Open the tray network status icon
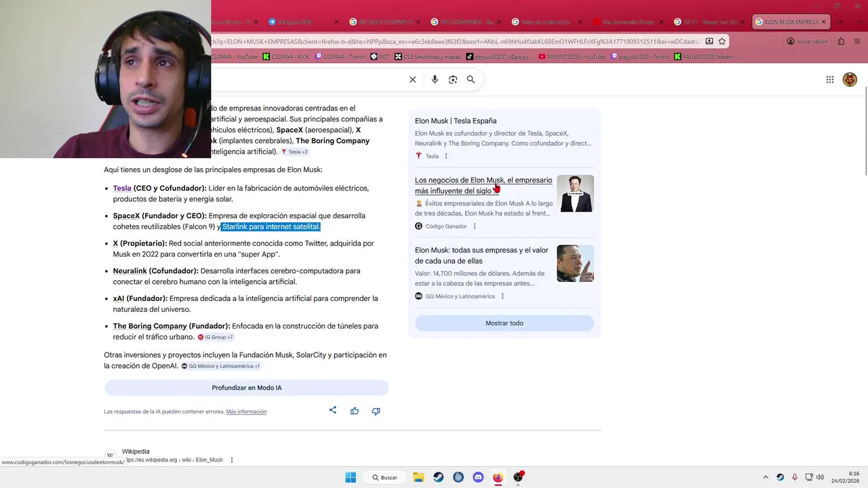868x488 pixels. click(x=808, y=477)
